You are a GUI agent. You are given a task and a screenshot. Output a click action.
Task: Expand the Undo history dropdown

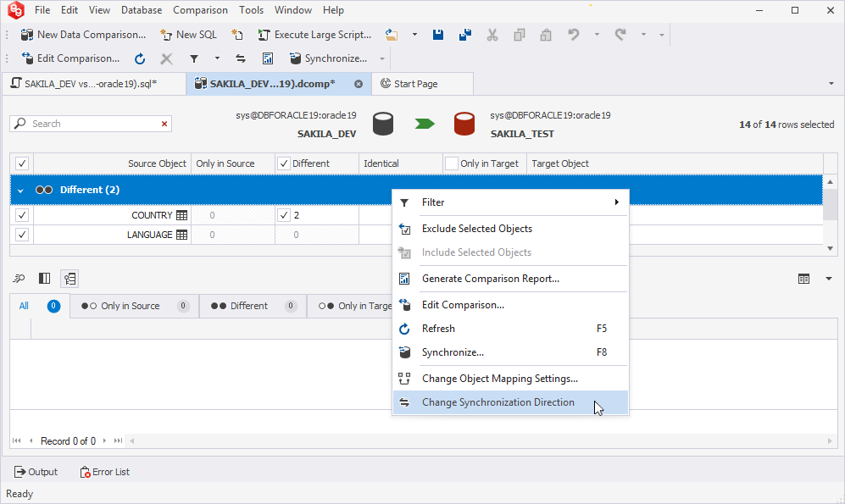tap(597, 35)
